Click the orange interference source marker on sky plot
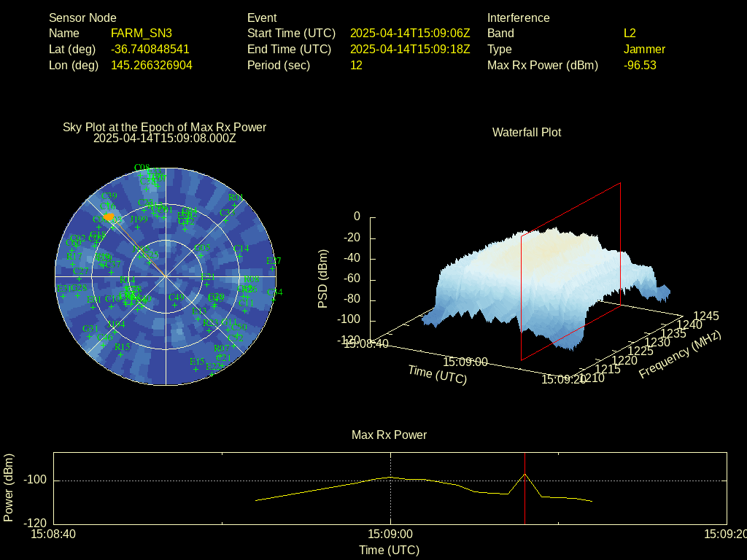 click(108, 217)
